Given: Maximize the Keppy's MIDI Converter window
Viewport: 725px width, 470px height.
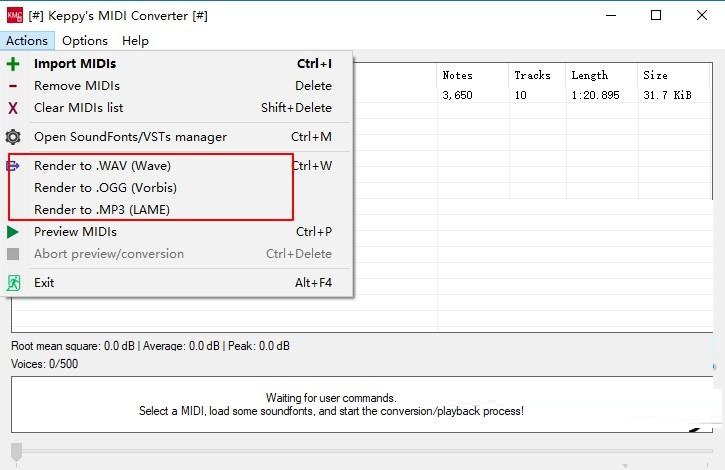Looking at the screenshot, I should [x=656, y=15].
